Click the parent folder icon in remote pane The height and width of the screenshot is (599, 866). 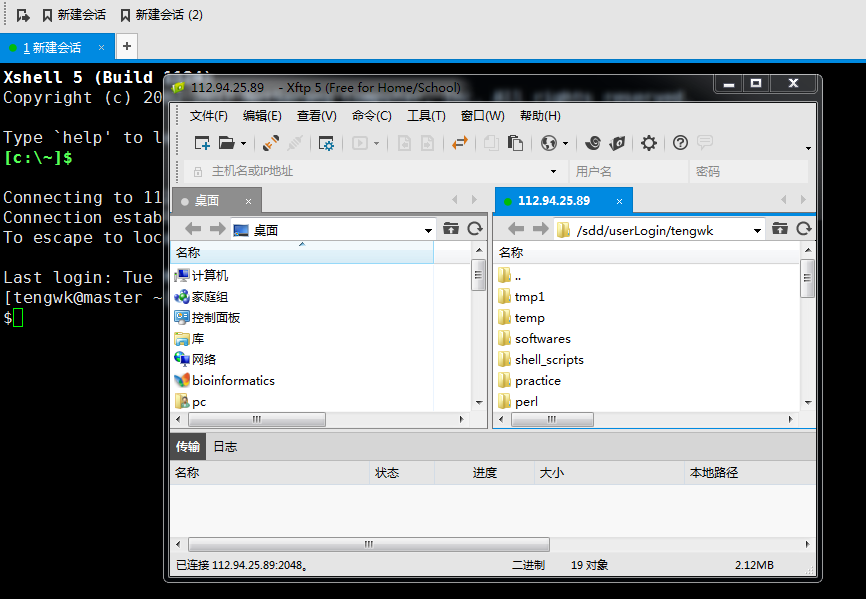(x=779, y=229)
